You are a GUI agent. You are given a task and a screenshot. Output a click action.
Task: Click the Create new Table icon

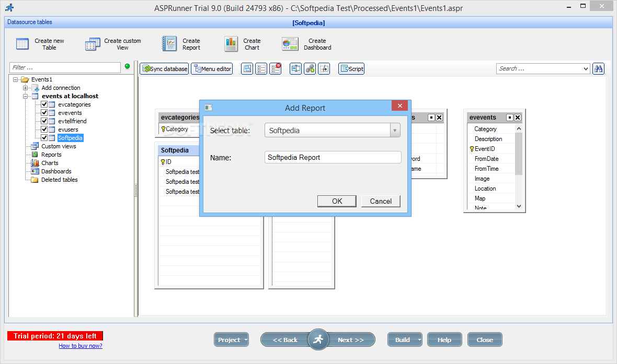tap(22, 44)
